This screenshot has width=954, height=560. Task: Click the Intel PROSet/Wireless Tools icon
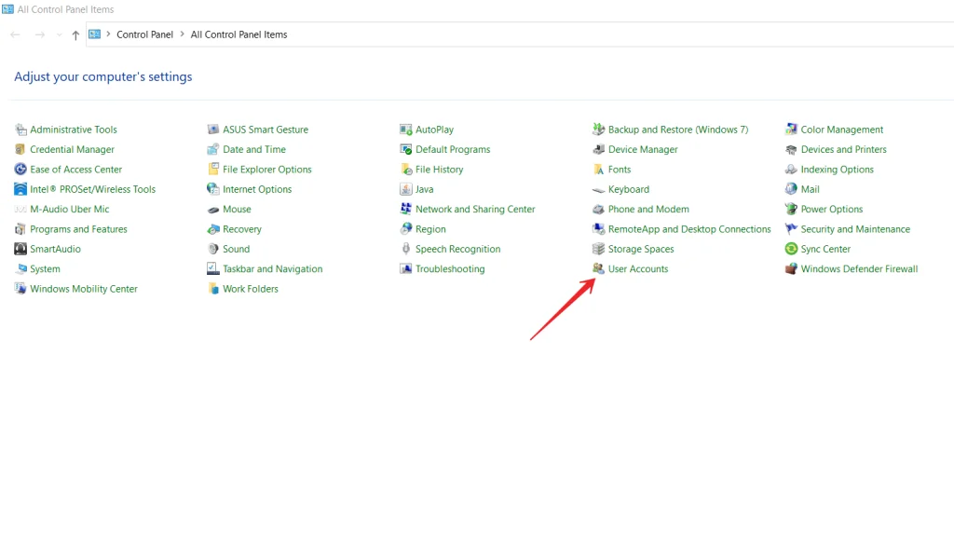point(20,189)
